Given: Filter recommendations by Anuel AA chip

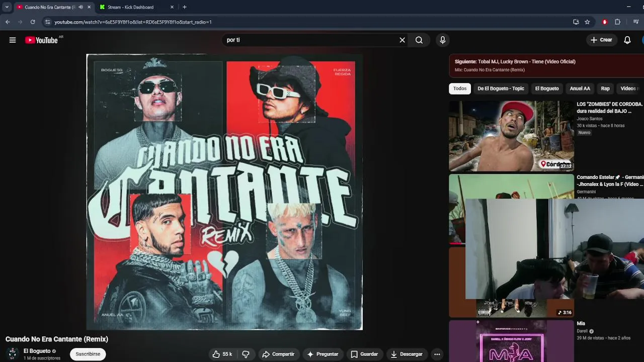Looking at the screenshot, I should coord(580,88).
